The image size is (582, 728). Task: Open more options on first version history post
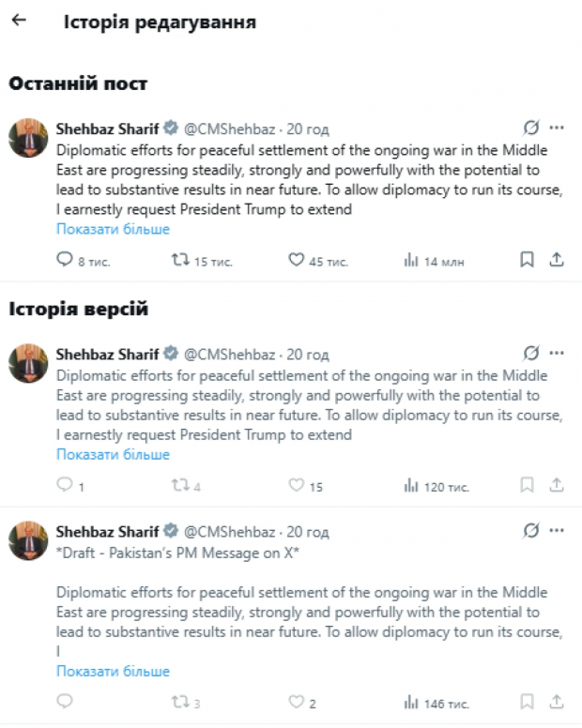pos(557,354)
